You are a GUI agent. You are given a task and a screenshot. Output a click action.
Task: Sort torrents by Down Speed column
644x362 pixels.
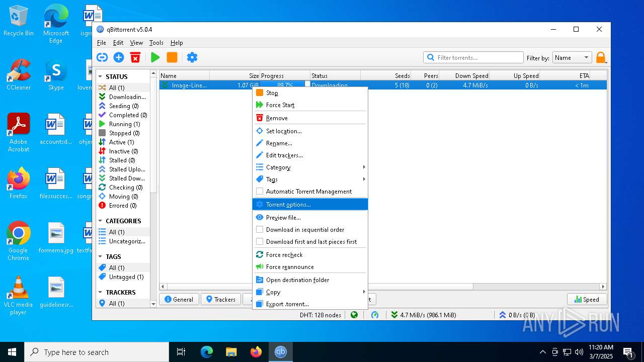pos(464,75)
